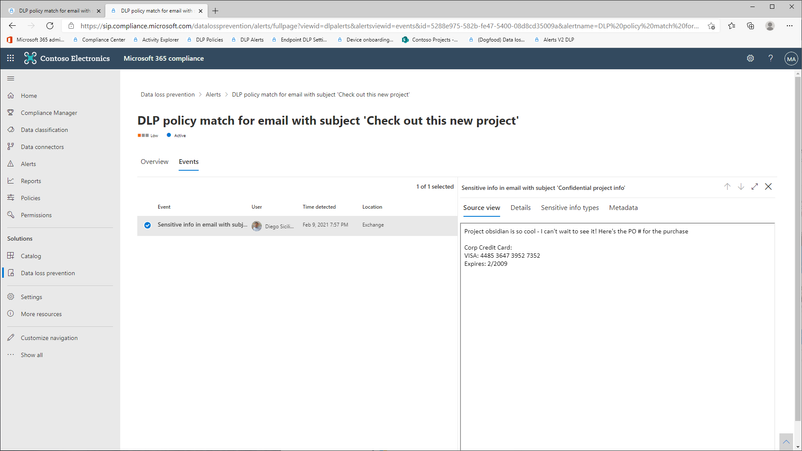Open browser profile icon
This screenshot has height=451, width=802.
coord(770,26)
